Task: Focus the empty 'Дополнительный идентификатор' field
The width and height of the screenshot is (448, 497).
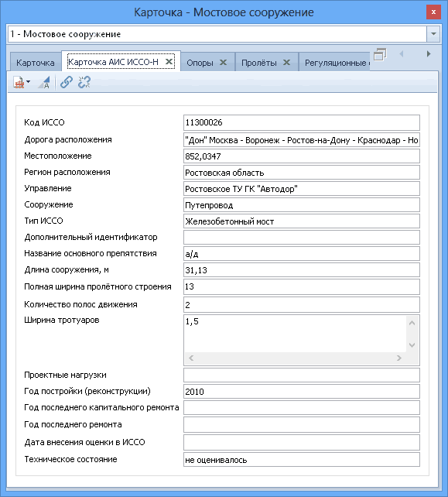Action: pyautogui.click(x=302, y=238)
